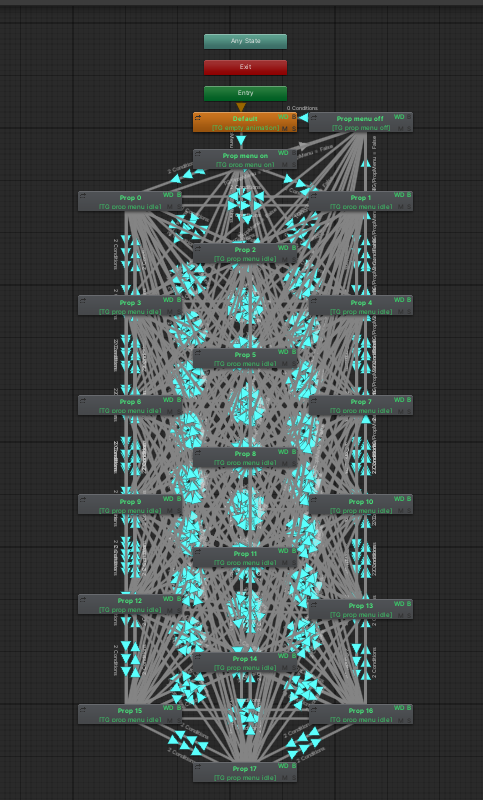Click the WD badge on Prop menu on
483x800 pixels.
click(x=283, y=153)
